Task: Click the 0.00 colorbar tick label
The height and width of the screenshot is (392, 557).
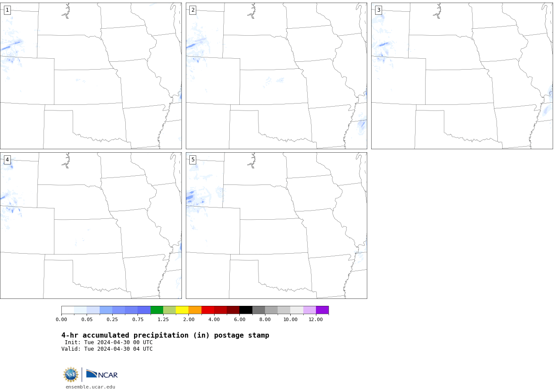Action: pos(61,320)
